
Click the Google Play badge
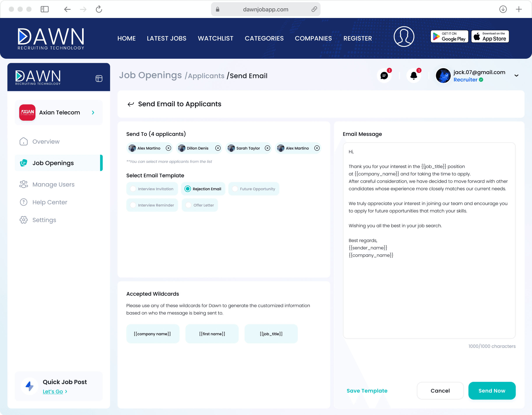pyautogui.click(x=449, y=37)
